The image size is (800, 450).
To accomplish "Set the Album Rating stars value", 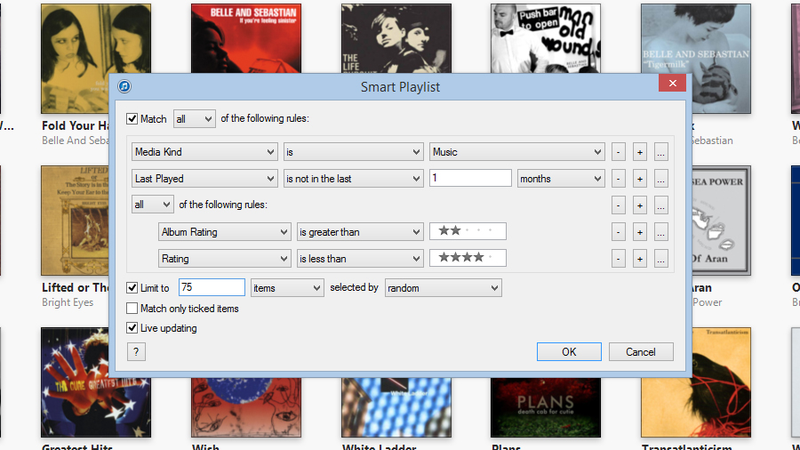I will (468, 231).
